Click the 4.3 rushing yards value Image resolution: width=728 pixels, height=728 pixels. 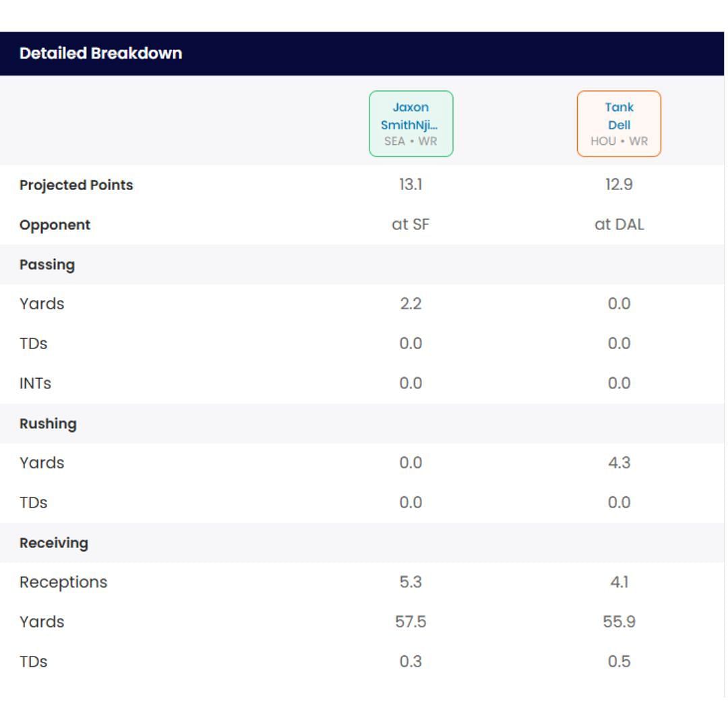pos(619,463)
